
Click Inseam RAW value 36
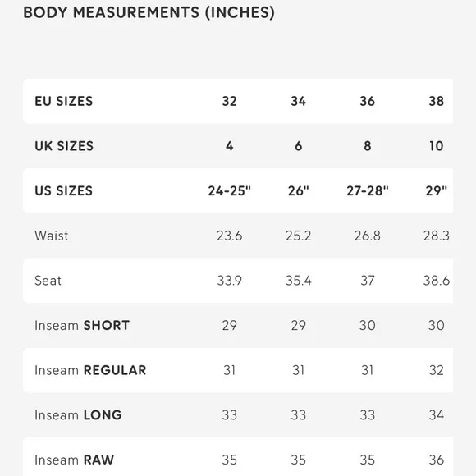pos(437,460)
